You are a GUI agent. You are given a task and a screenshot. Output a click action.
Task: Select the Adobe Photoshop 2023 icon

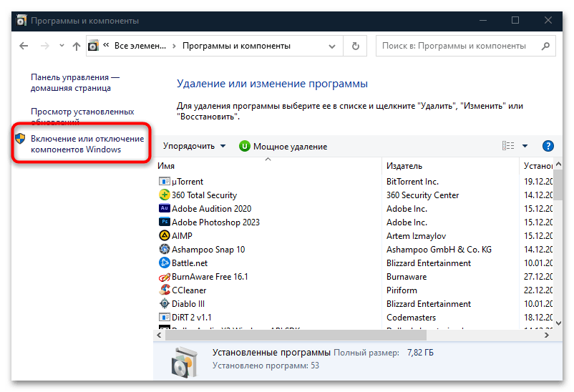165,222
